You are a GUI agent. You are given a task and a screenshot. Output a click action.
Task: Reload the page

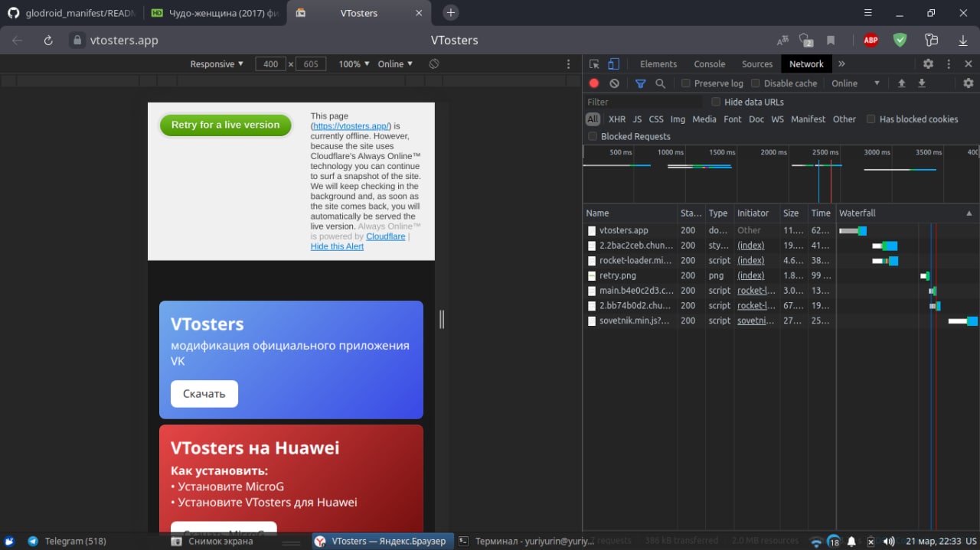click(48, 41)
